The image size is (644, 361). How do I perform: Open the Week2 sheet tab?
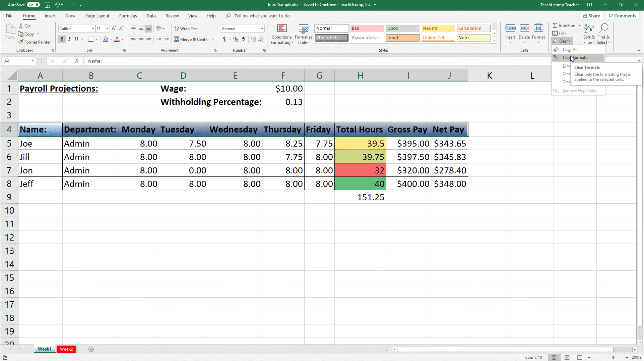pyautogui.click(x=66, y=349)
